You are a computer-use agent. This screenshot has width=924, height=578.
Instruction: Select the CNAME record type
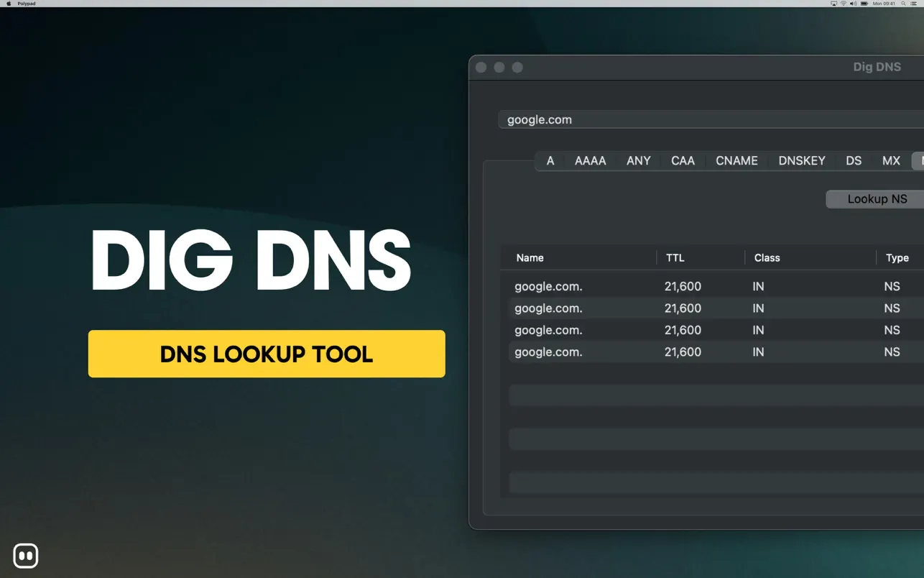point(736,160)
